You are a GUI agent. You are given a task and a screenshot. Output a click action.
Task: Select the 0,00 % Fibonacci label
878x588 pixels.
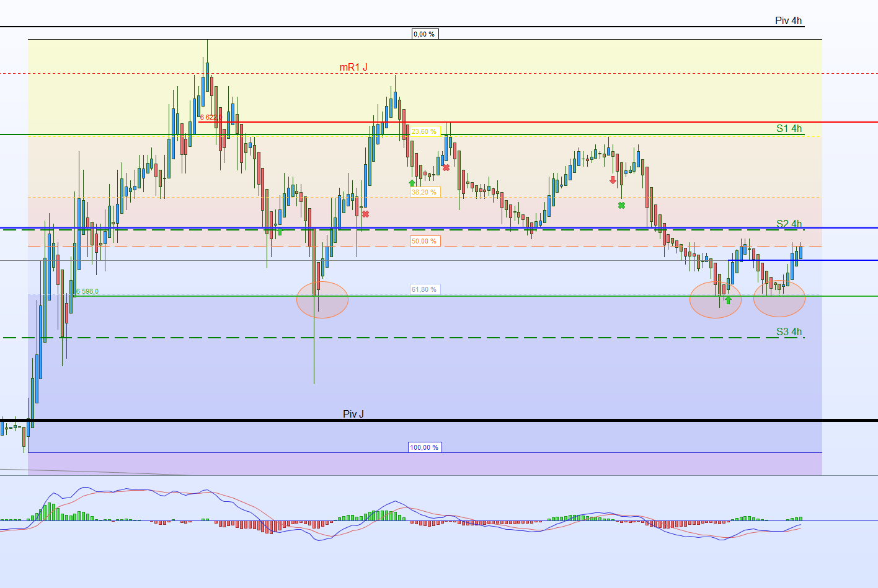pos(425,34)
